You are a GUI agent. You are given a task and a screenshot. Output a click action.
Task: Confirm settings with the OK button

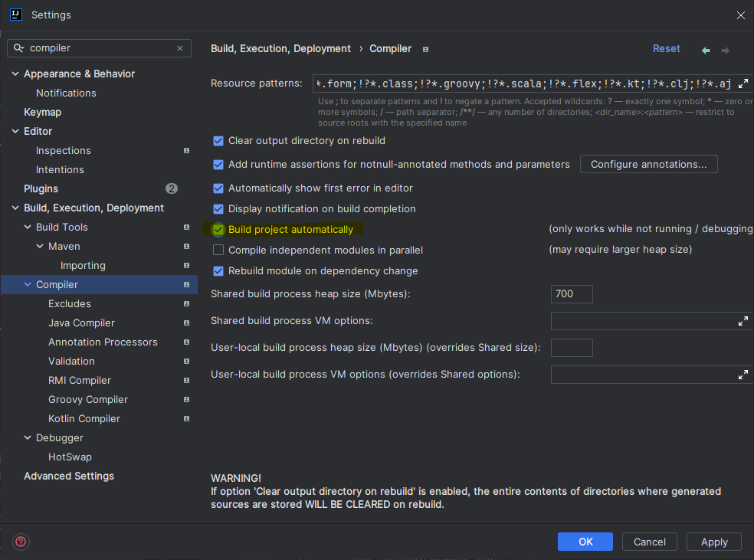585,542
